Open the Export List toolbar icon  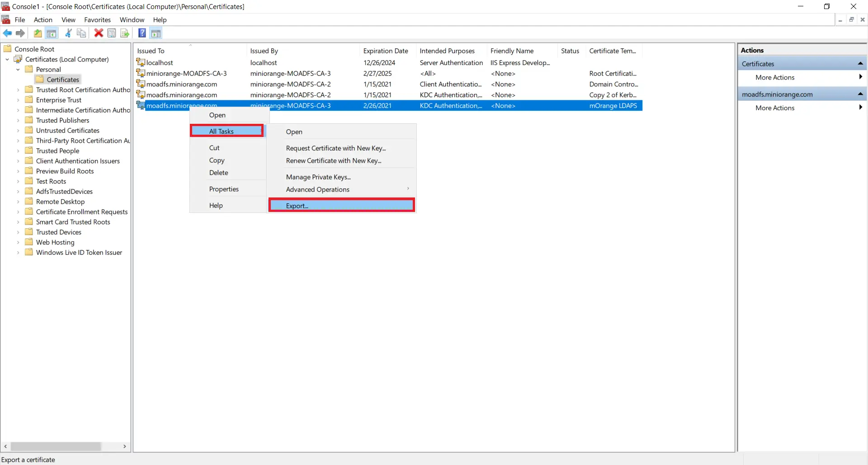point(124,33)
